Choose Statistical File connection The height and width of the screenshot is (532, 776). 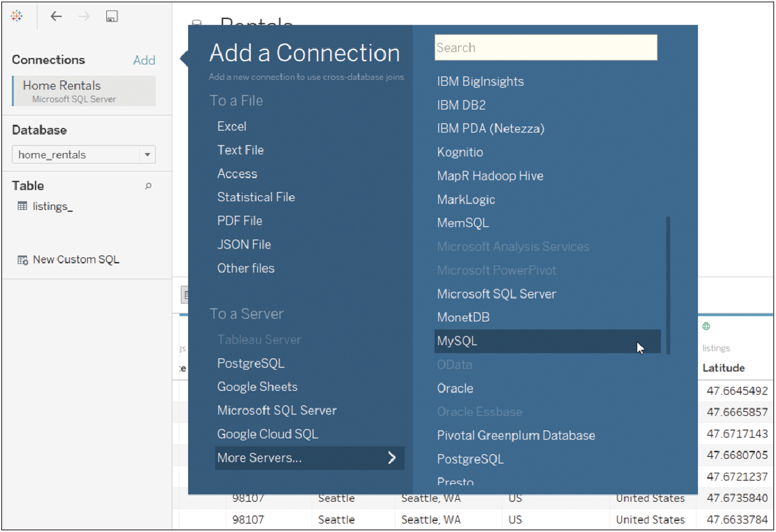(256, 197)
